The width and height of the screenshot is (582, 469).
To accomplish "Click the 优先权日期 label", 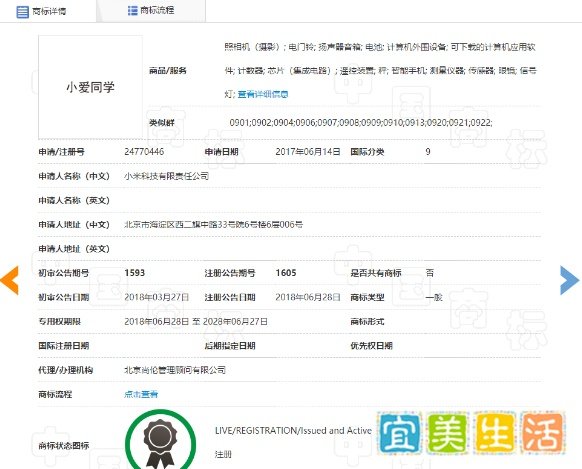I will click(x=372, y=346).
